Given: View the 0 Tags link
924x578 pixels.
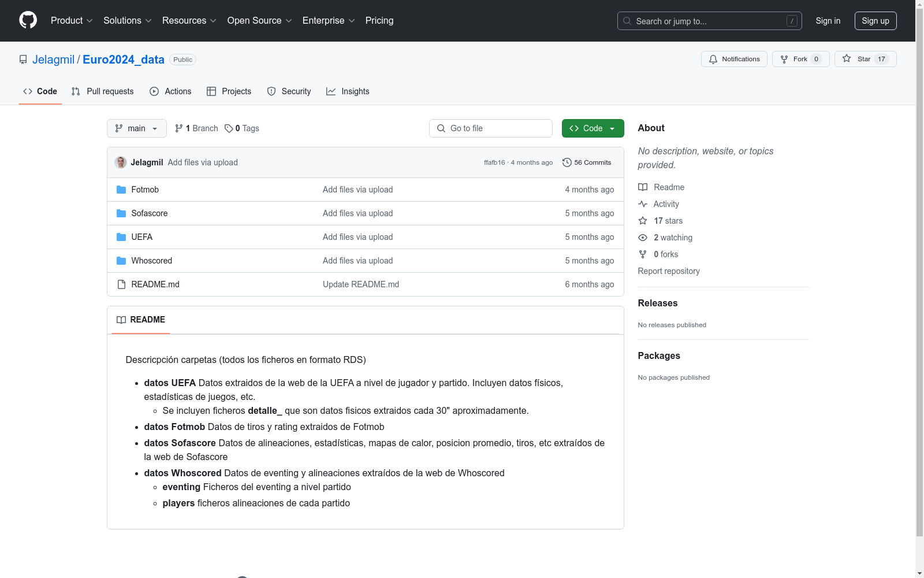Looking at the screenshot, I should click(242, 128).
